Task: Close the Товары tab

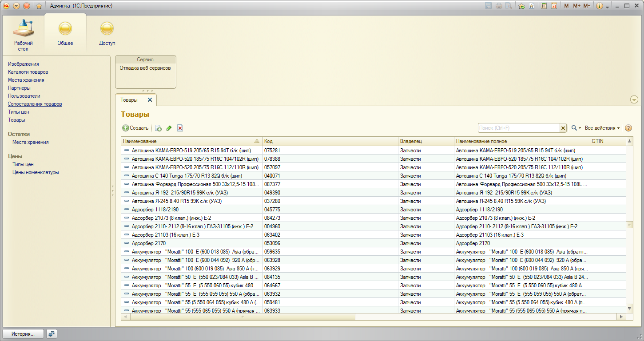Action: [x=150, y=100]
